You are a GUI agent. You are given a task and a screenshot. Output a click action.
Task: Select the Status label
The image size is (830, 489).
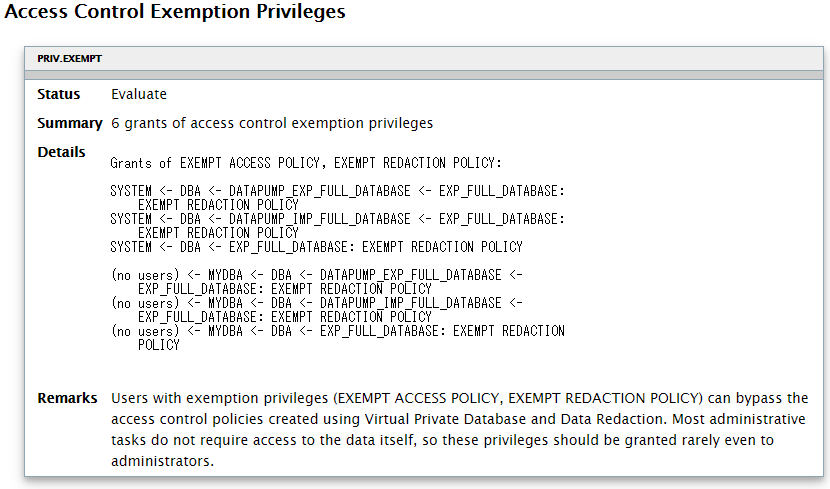click(58, 94)
